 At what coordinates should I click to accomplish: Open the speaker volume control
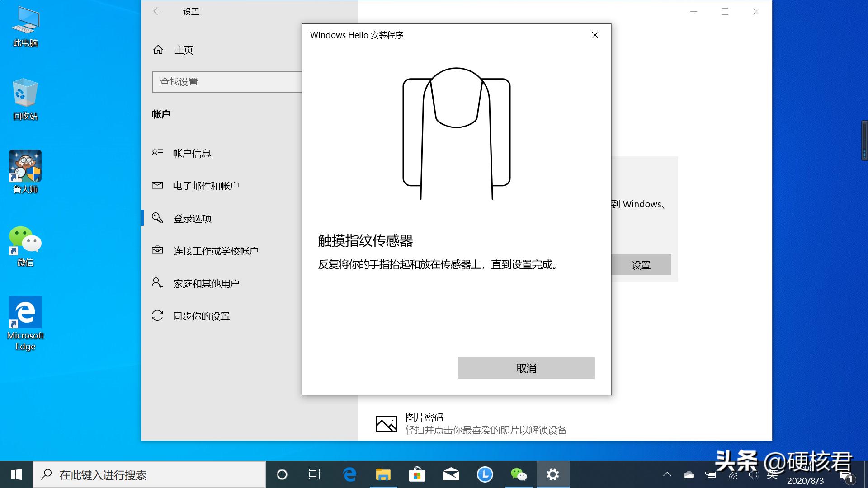click(753, 474)
